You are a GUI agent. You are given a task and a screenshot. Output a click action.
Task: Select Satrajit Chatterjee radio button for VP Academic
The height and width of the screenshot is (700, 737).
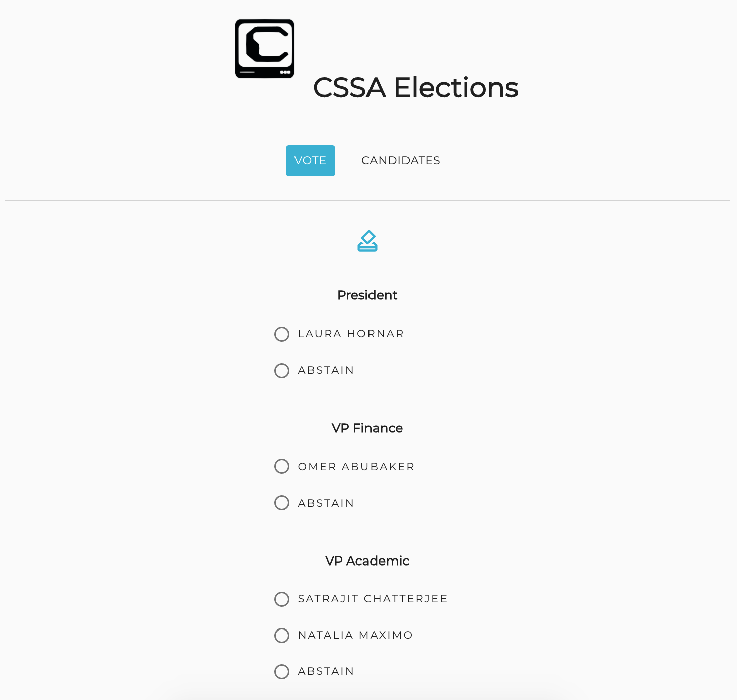click(x=282, y=599)
